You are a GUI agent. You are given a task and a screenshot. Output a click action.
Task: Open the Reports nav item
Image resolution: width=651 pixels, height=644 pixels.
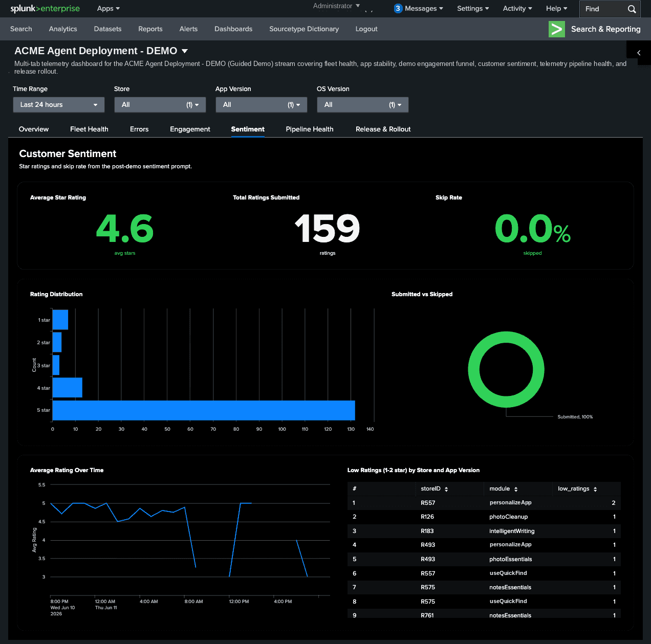pyautogui.click(x=150, y=29)
